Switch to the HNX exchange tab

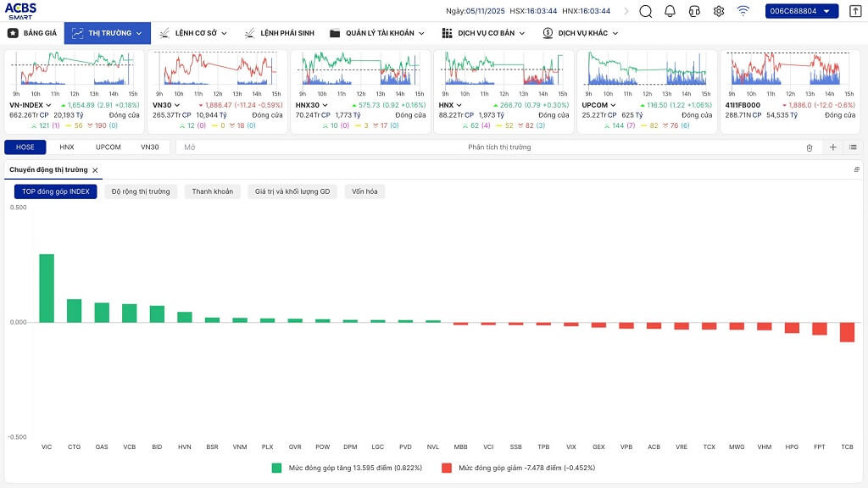[67, 147]
